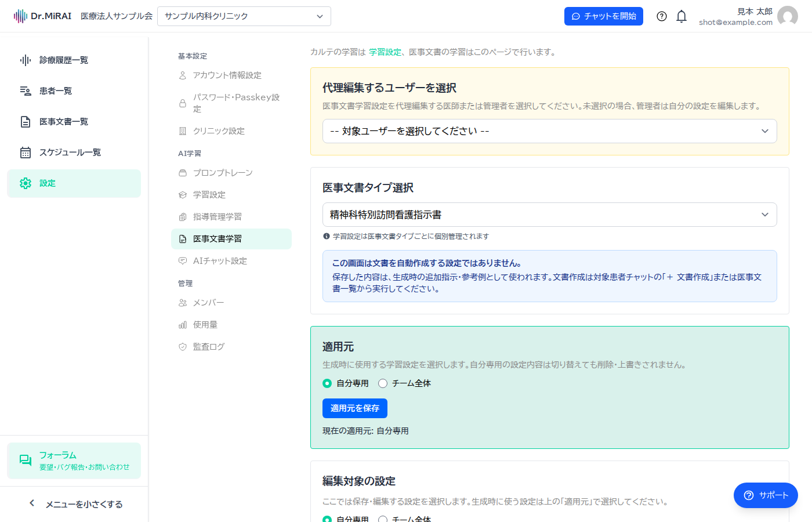Click the 使用量 bar chart icon
Image resolution: width=812 pixels, height=522 pixels.
tap(183, 325)
